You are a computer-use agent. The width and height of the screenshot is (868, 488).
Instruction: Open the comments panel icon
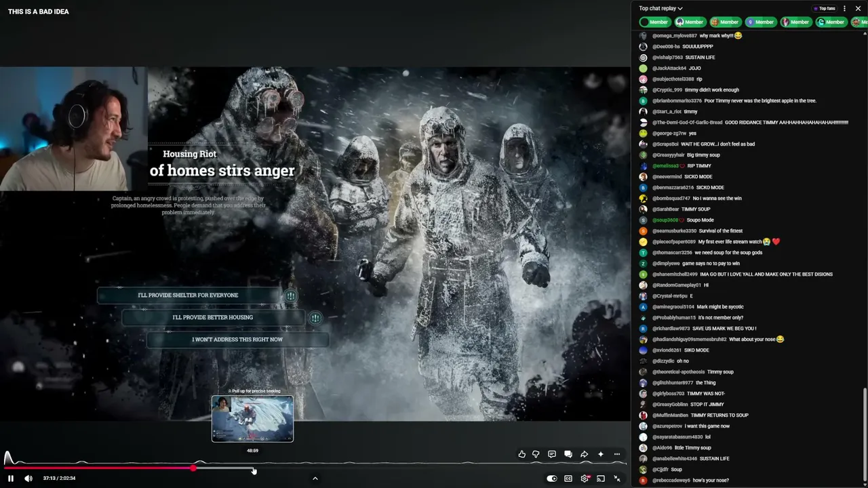[x=552, y=454]
